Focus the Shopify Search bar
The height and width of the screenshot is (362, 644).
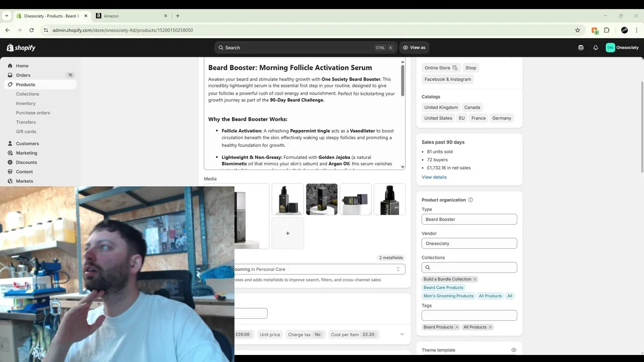306,48
